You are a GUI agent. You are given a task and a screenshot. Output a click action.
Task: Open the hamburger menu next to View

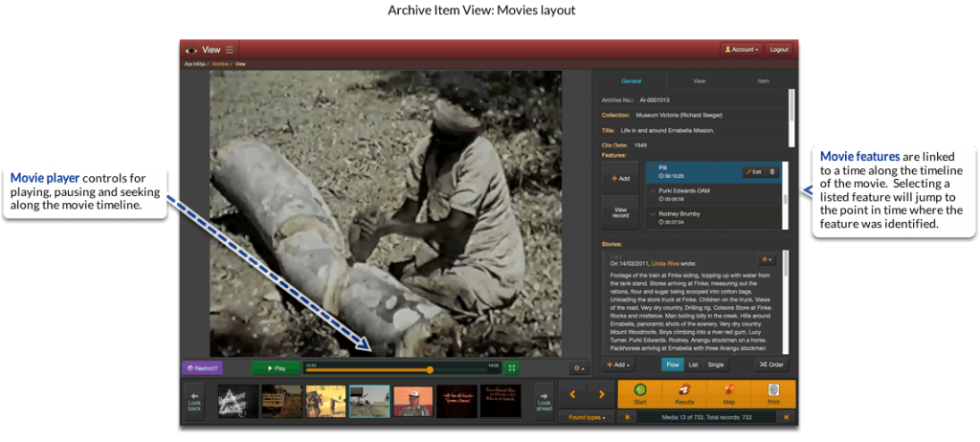coord(230,50)
